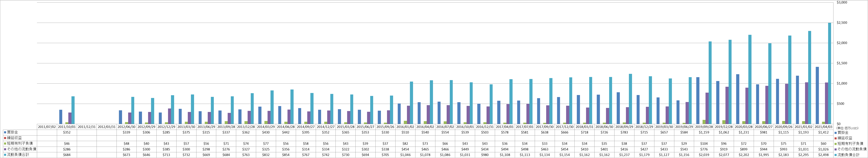The width and height of the screenshot is (868, 158).
Task: Click the $1,046 cell under 2016/01/02
Action: (x=405, y=155)
